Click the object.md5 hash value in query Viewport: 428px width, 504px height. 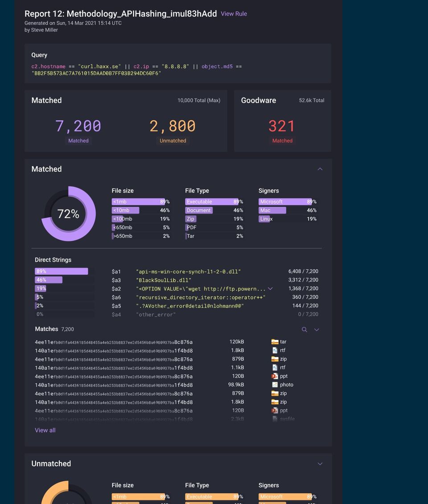click(96, 73)
